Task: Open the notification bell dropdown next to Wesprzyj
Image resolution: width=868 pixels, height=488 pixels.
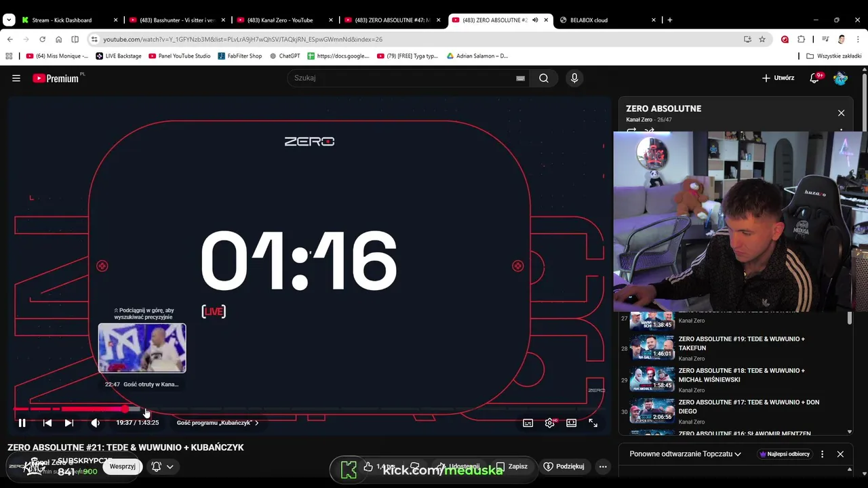Action: 162,466
